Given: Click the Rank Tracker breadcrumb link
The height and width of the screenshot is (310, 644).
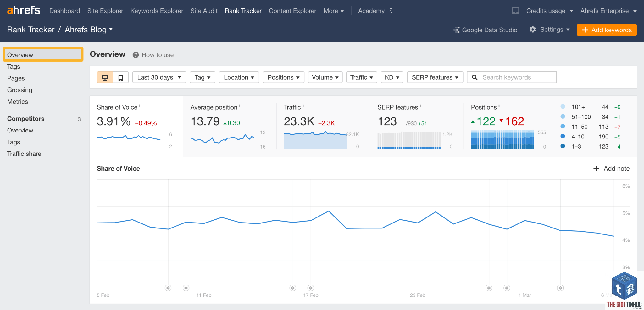Looking at the screenshot, I should tap(31, 30).
